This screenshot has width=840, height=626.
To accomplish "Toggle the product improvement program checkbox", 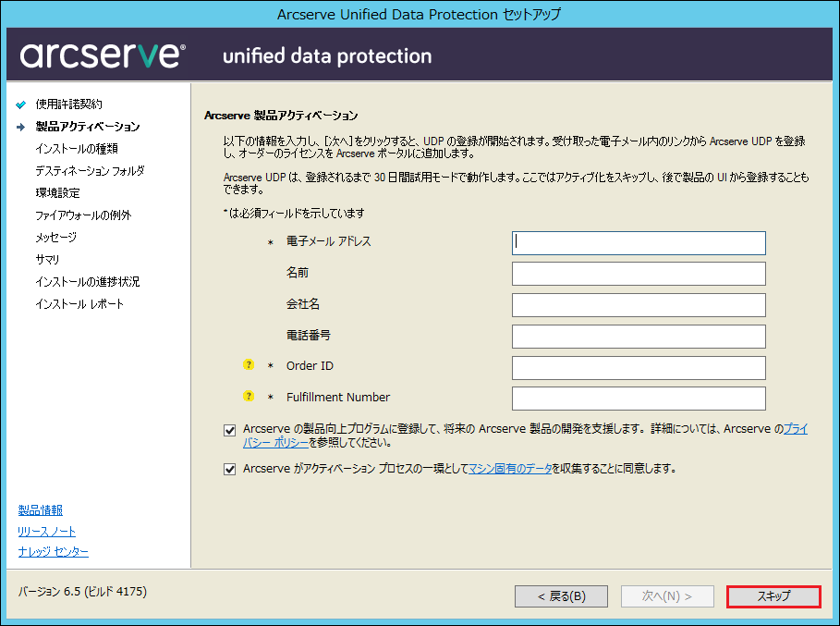I will 230,430.
